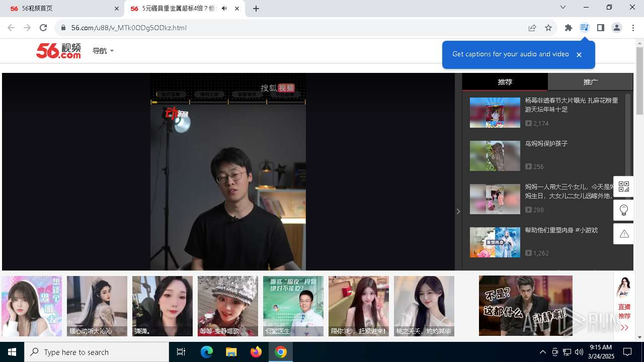Click the address bar URL field
This screenshot has width=644, height=362.
tap(292, 28)
